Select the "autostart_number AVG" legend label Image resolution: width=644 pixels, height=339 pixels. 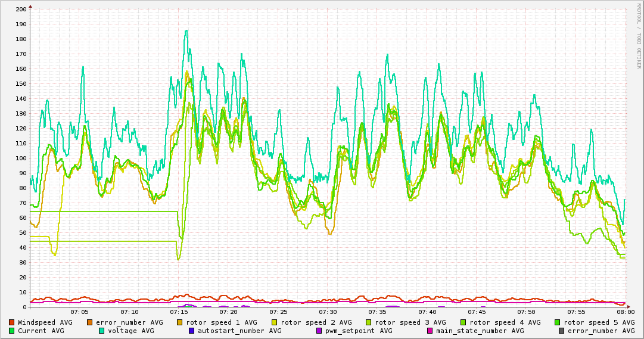(240, 331)
